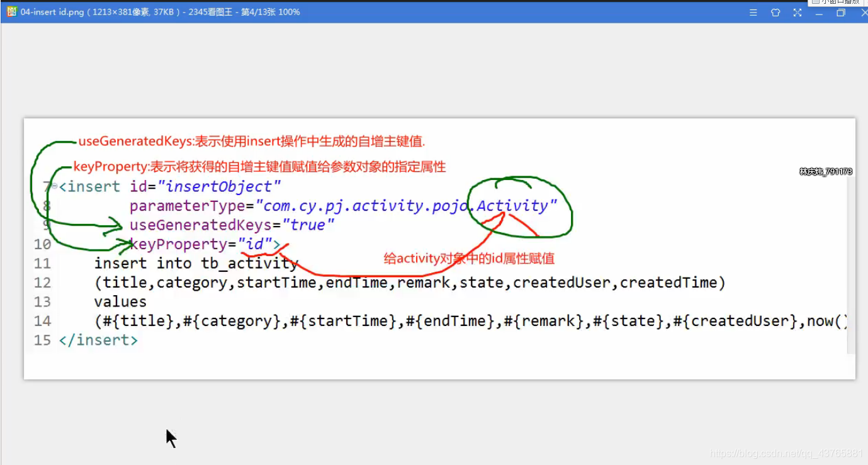Click the code text id="insertObject"
The height and width of the screenshot is (465, 868).
[205, 187]
